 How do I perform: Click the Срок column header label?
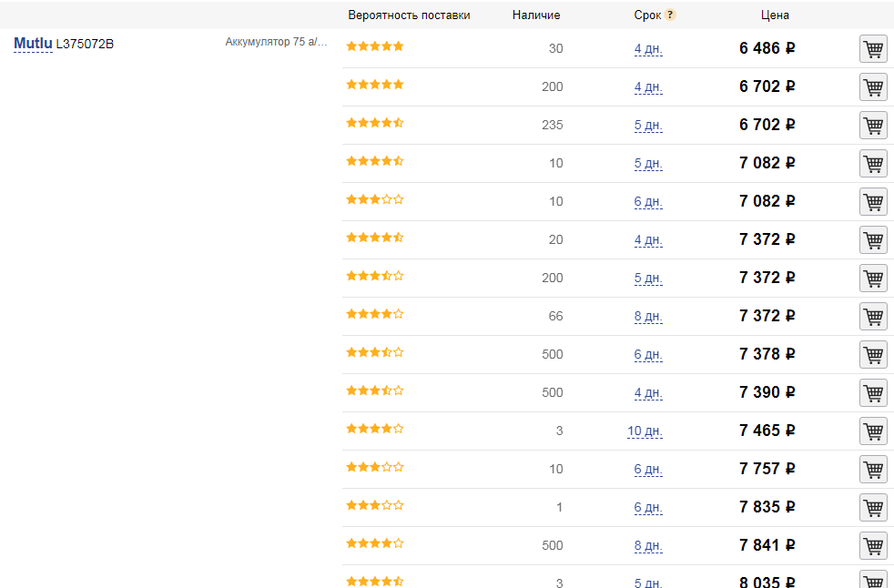point(647,15)
